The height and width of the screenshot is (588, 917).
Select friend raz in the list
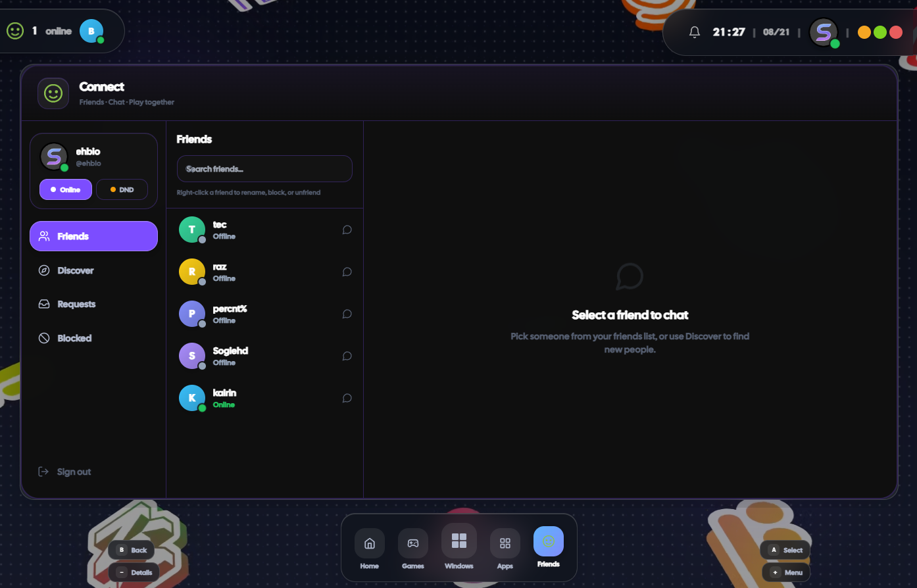265,272
